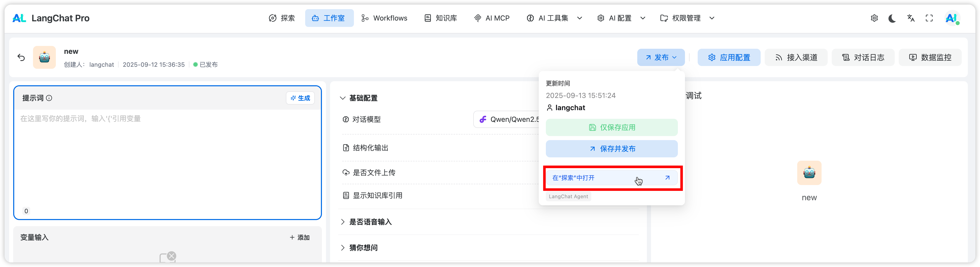This screenshot has height=267, width=980.
Task: Click the back arrow icon
Action: coord(21,57)
